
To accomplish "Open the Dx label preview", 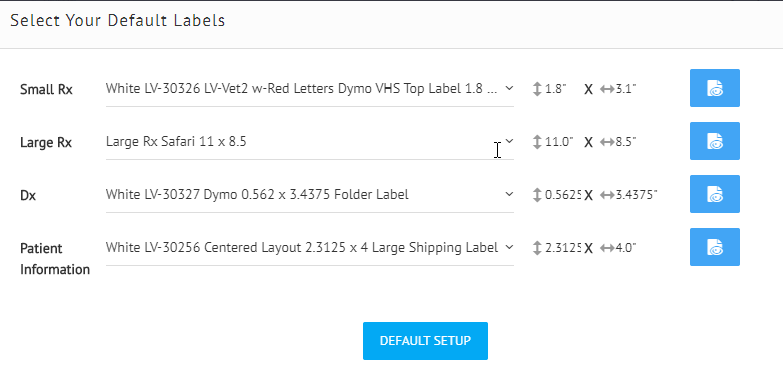I will pyautogui.click(x=715, y=194).
